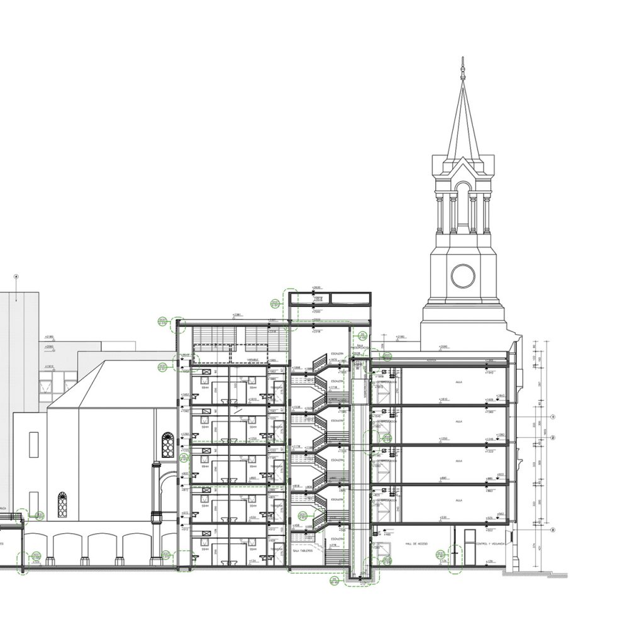Click grid axis bubble A at top left

tap(17, 275)
